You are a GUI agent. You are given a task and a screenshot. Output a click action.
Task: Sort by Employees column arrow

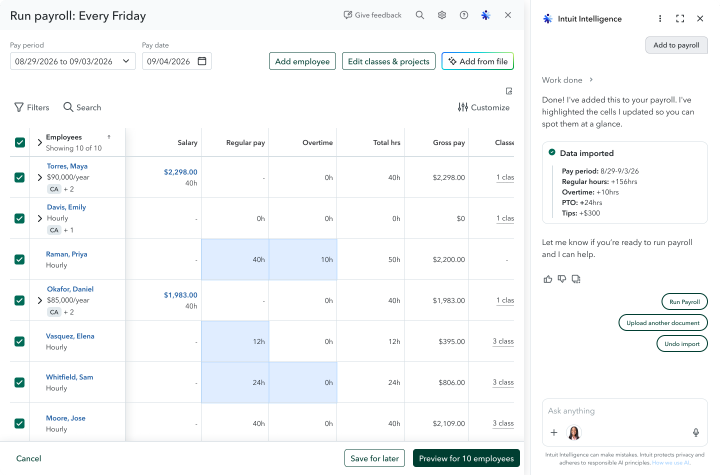(x=109, y=137)
